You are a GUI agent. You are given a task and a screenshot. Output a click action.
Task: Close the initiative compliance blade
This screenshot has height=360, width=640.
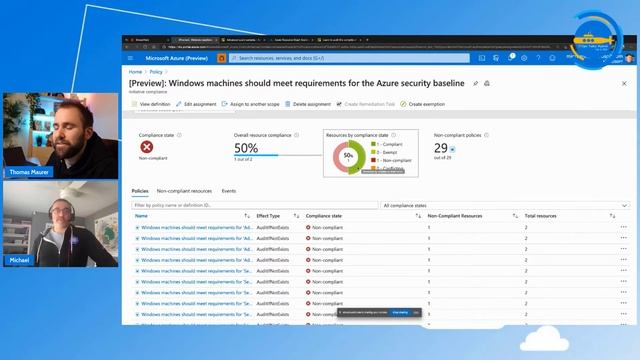[624, 83]
